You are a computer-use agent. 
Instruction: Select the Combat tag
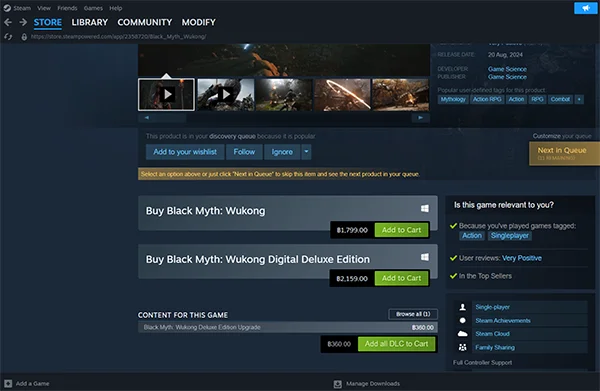(560, 99)
